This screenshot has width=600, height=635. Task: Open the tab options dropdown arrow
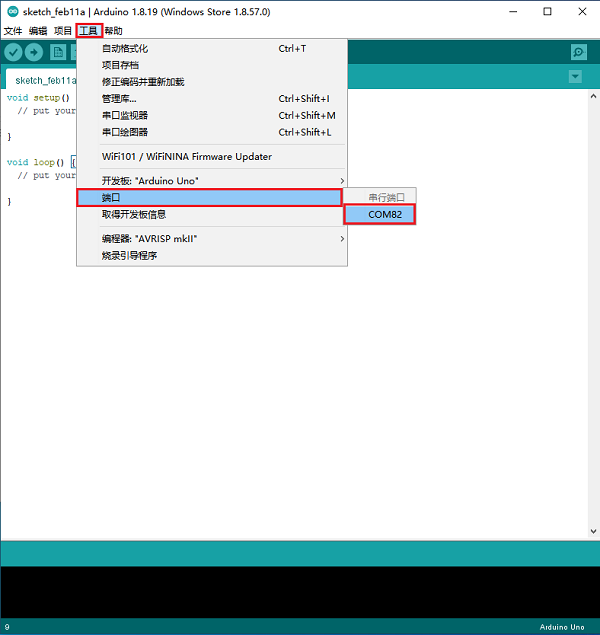[575, 77]
